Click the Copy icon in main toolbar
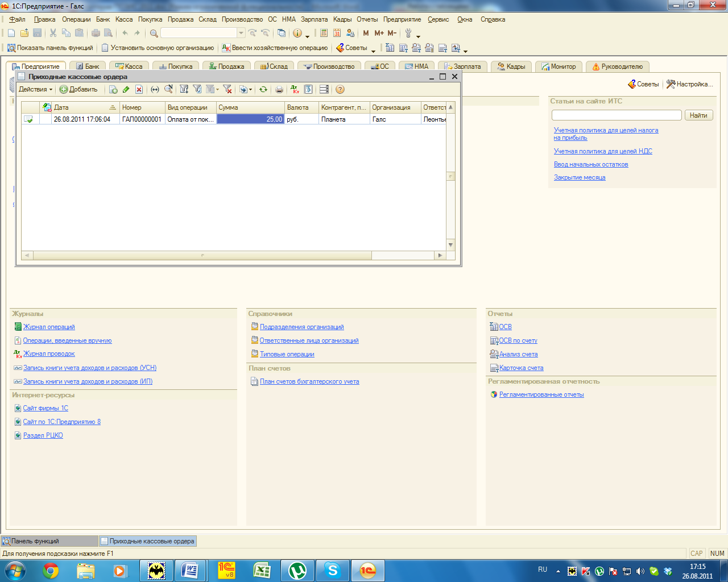Image resolution: width=728 pixels, height=582 pixels. coord(66,33)
